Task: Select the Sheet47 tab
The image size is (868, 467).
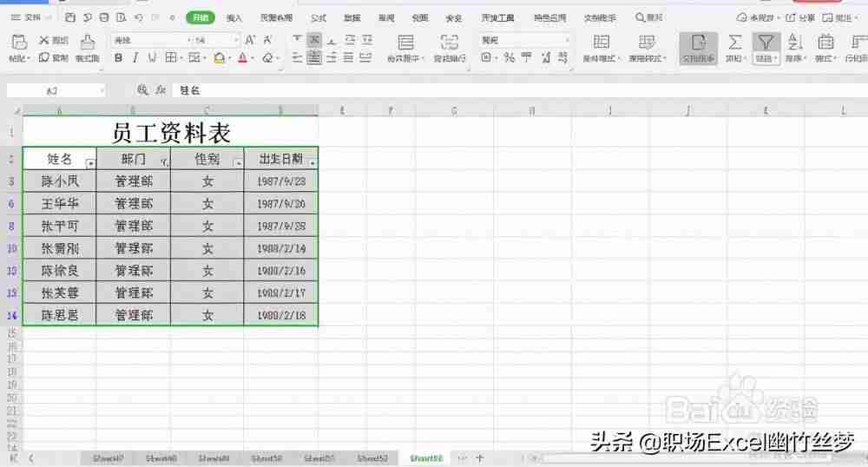Action: [x=108, y=458]
